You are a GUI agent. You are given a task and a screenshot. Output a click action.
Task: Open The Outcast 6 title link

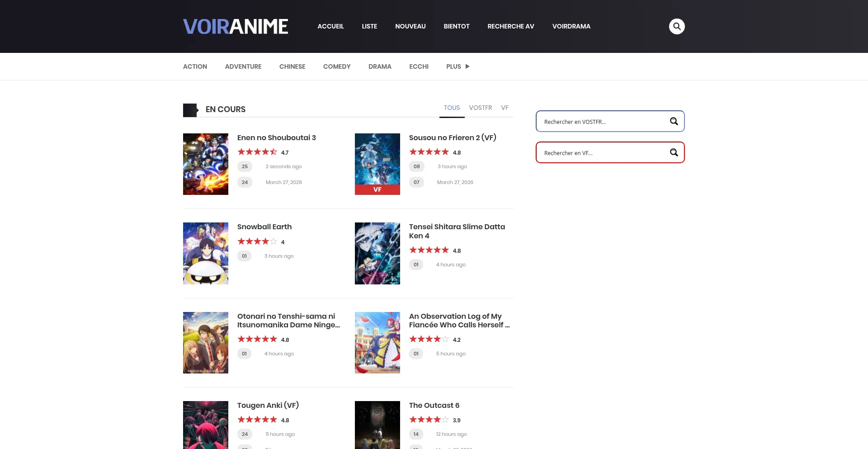tap(434, 405)
